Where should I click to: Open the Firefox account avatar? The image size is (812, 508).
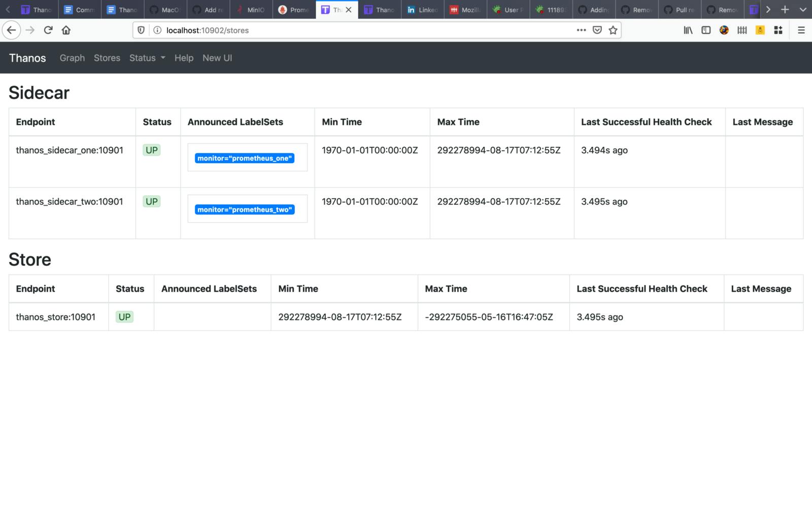coord(724,30)
